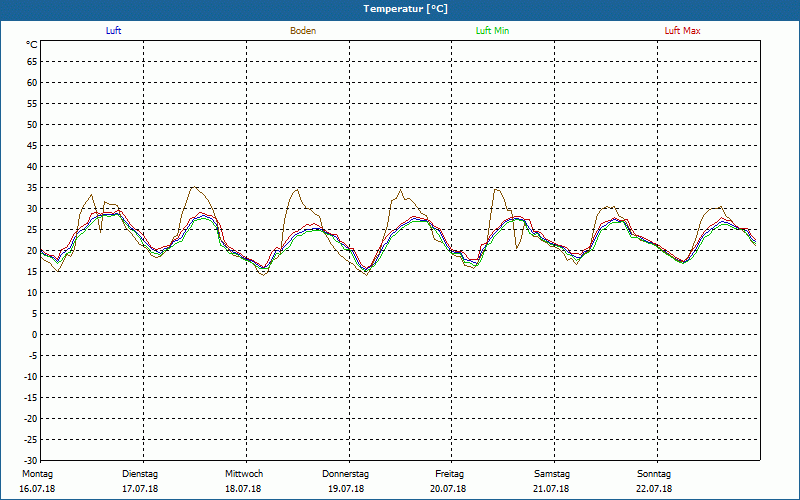800x500 pixels.
Task: Select the -10 value on the y-axis
Action: tap(30, 377)
